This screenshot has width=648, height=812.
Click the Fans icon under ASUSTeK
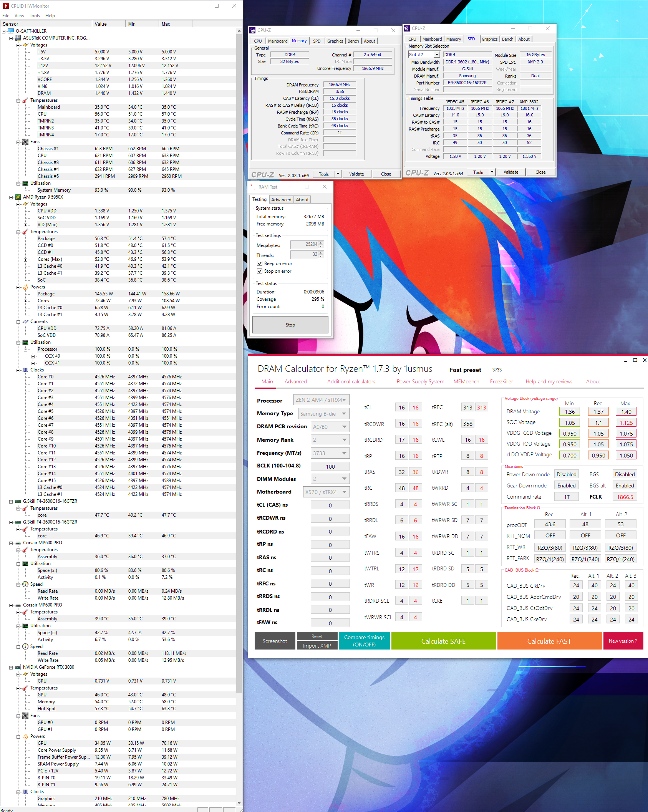tap(25, 142)
